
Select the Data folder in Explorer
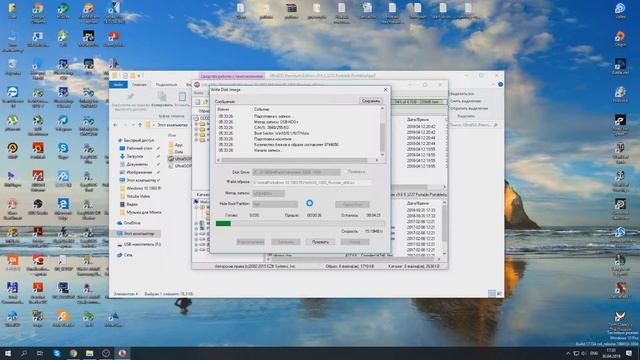point(176,152)
